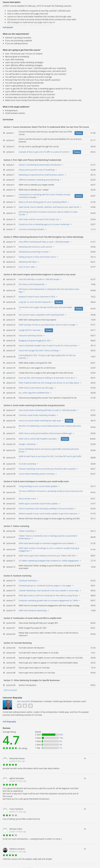
Task: Click the play icon beside Lecture 59
Action: tap(4, 486)
